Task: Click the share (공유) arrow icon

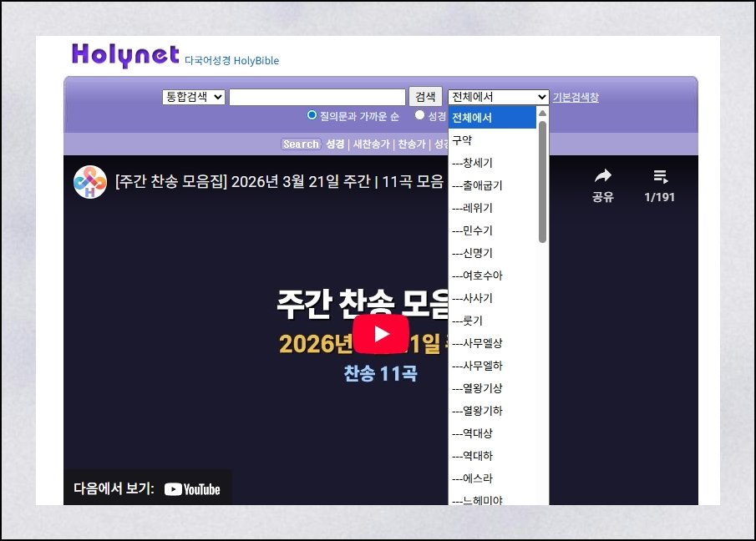Action: pos(602,177)
